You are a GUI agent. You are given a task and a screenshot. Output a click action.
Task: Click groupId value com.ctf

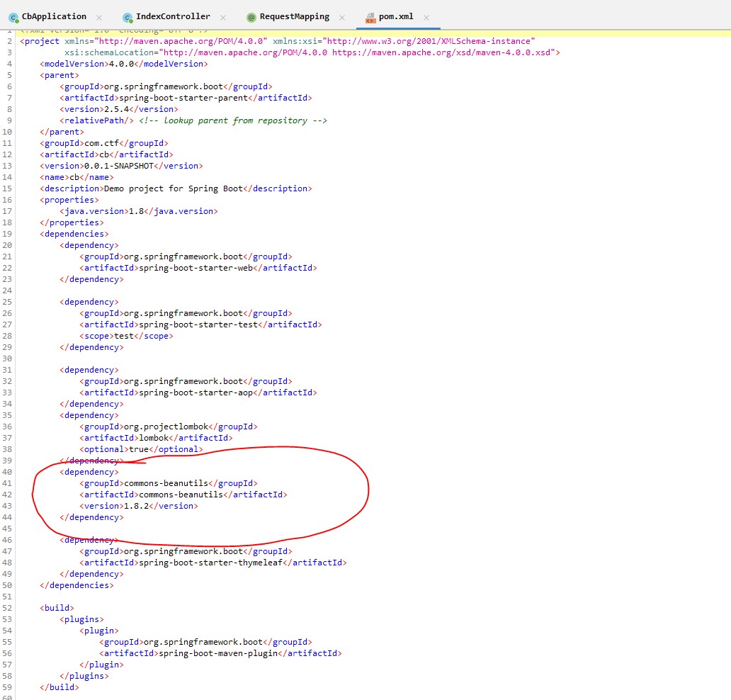coord(101,143)
